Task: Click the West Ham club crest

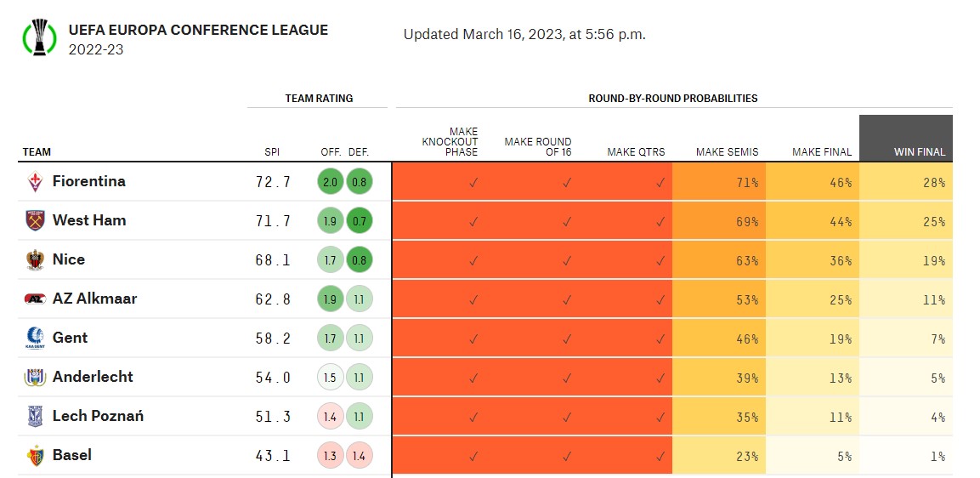Action: click(x=35, y=220)
